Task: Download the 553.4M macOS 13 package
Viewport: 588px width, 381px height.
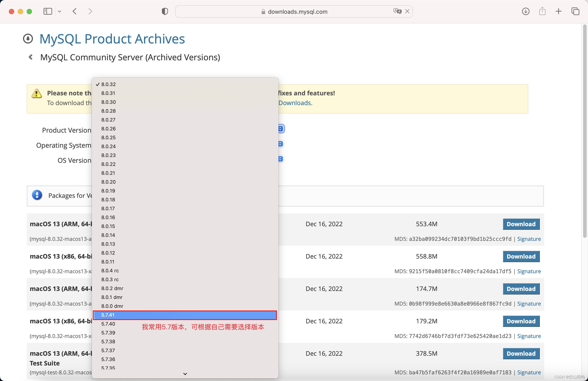Action: [521, 224]
